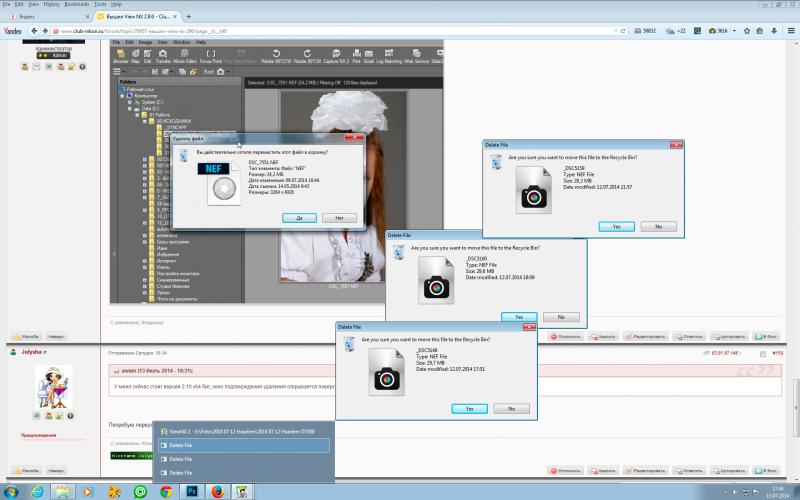Expand the System (C:) tree node in screenshot
This screenshot has height=500, width=800.
pyautogui.click(x=130, y=102)
